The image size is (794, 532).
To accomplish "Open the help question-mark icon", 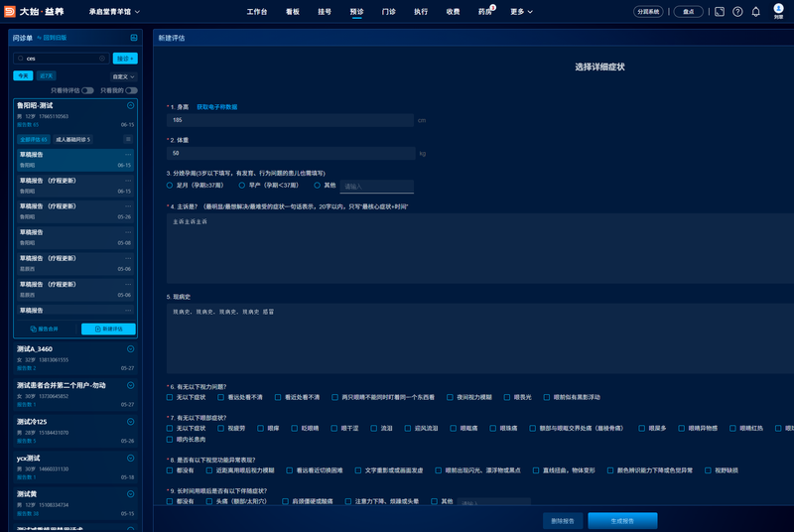I will click(737, 12).
